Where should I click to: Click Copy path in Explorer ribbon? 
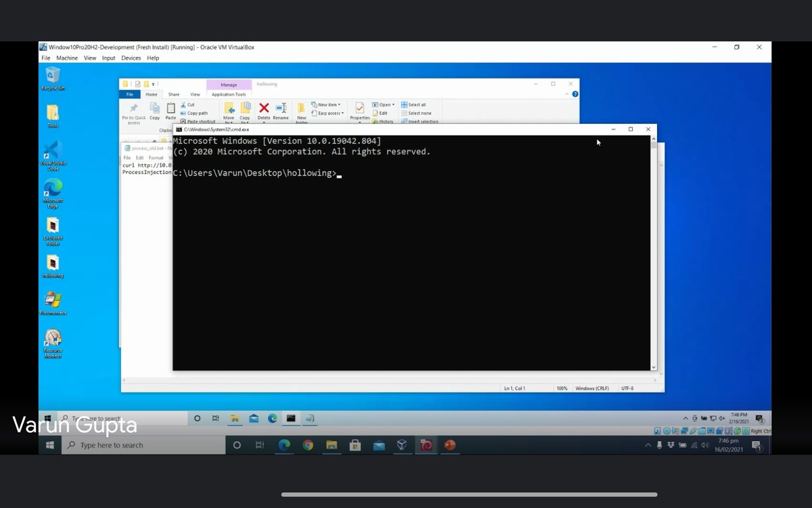tap(194, 113)
